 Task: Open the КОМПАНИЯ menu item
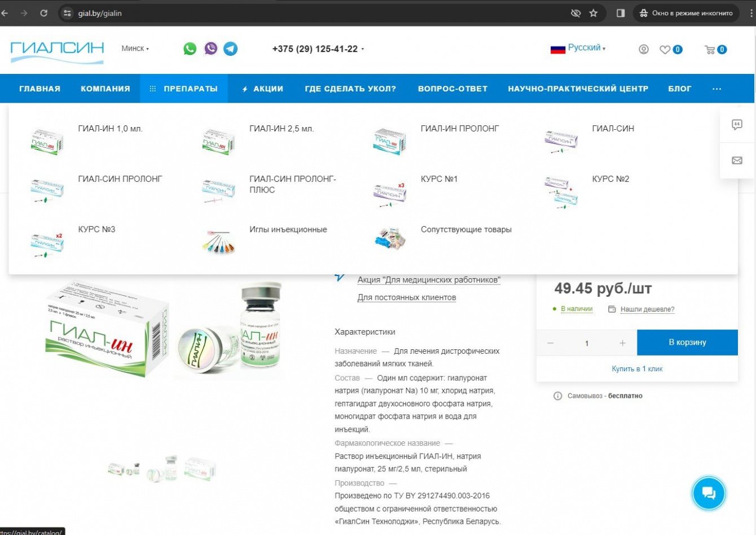click(x=106, y=89)
